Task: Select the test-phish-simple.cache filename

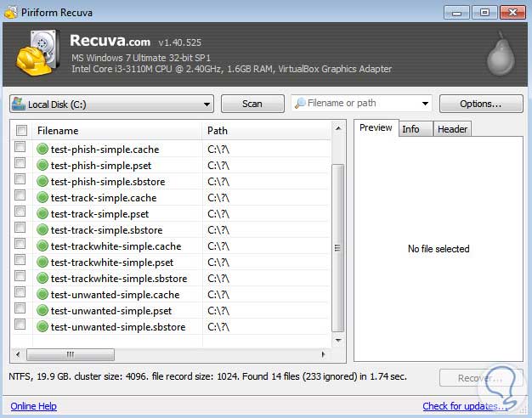Action: [x=105, y=150]
